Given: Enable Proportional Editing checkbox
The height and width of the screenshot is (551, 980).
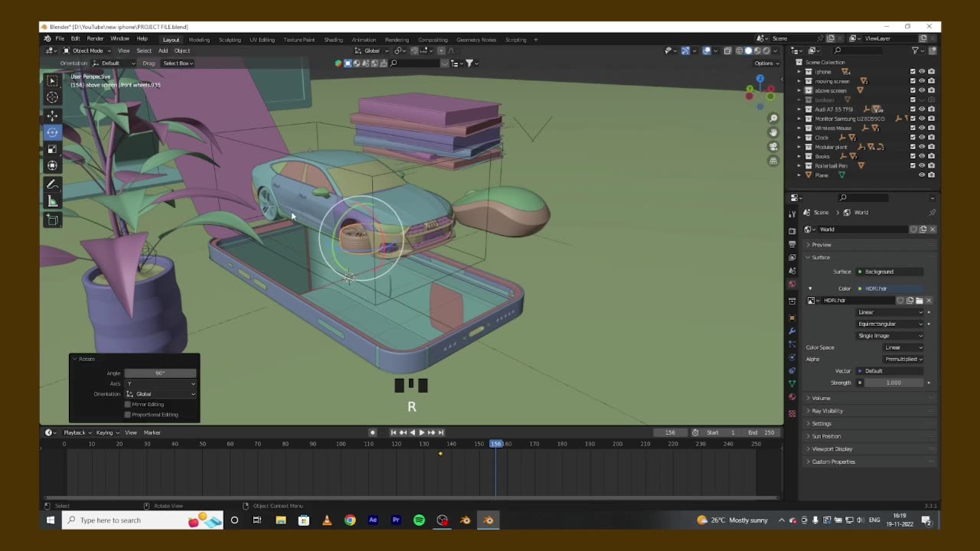Looking at the screenshot, I should [x=127, y=415].
